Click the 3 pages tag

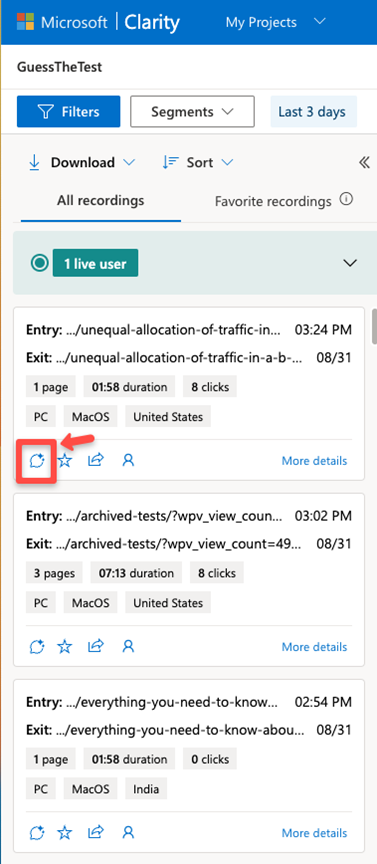(54, 573)
